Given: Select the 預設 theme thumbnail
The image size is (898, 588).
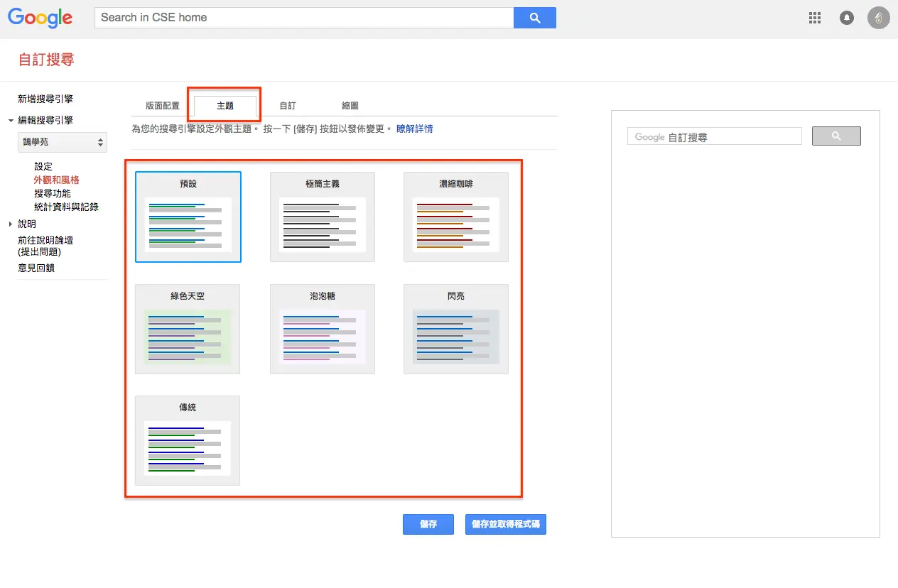Looking at the screenshot, I should 188,217.
